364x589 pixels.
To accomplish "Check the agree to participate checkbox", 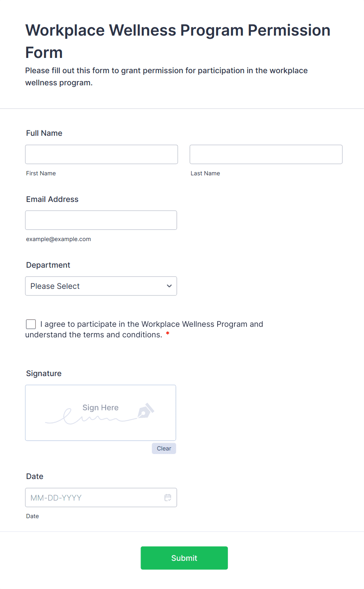I will 31,324.
